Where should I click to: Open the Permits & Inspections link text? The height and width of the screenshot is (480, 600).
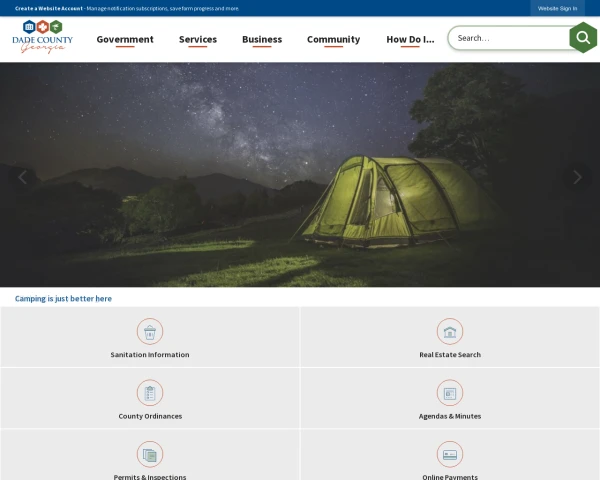150,477
